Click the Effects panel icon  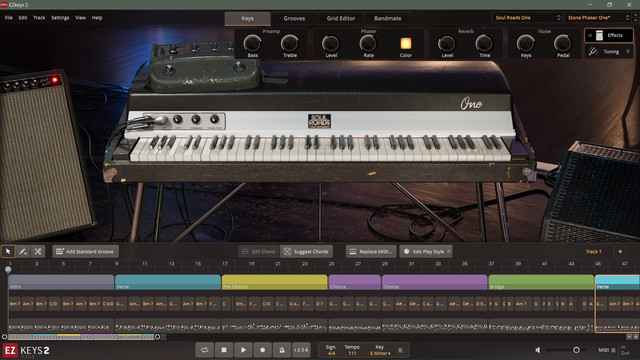pos(599,36)
